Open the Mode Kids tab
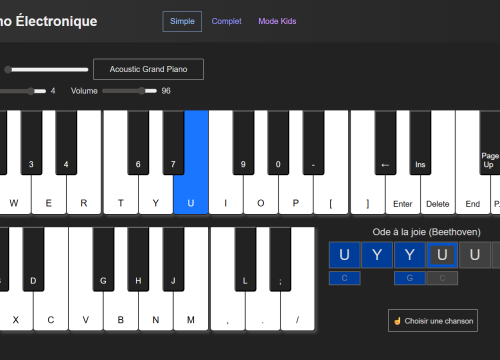This screenshot has width=500, height=360. tap(277, 21)
